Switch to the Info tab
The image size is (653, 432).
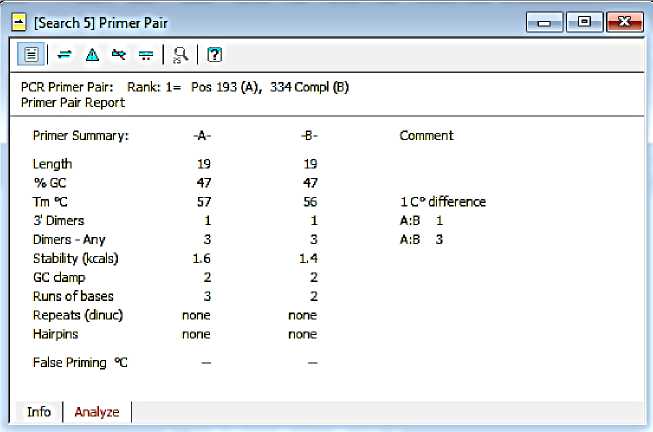(39, 411)
